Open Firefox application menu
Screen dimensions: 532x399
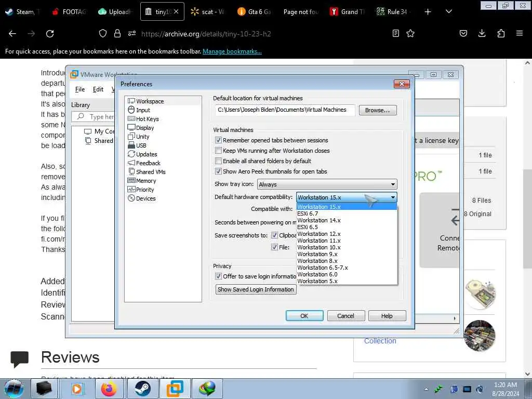pyautogui.click(x=520, y=33)
